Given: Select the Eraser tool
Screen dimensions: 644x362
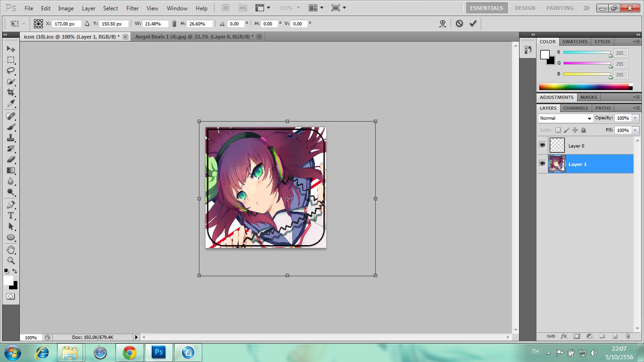Looking at the screenshot, I should (x=11, y=159).
